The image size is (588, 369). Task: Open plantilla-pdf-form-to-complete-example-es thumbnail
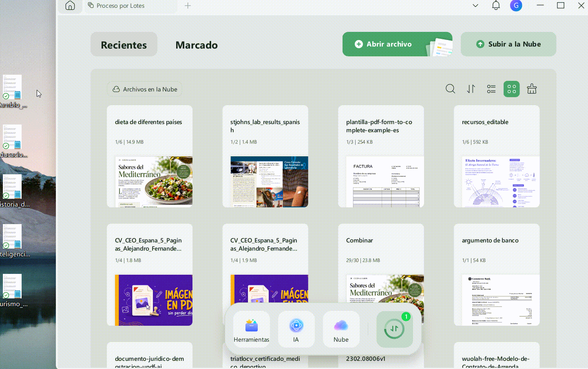(385, 182)
